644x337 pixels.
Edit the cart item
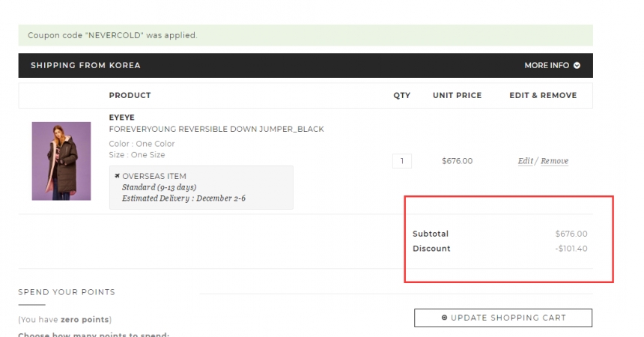(525, 161)
